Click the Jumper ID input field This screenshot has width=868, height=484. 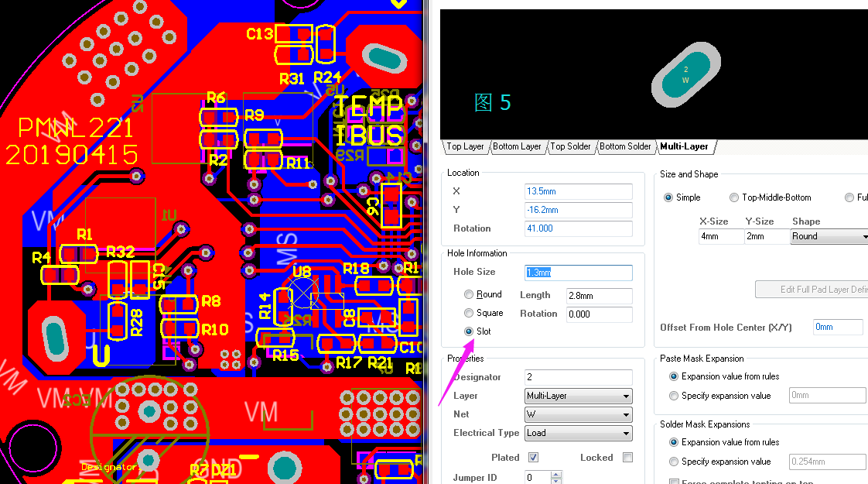pos(538,477)
